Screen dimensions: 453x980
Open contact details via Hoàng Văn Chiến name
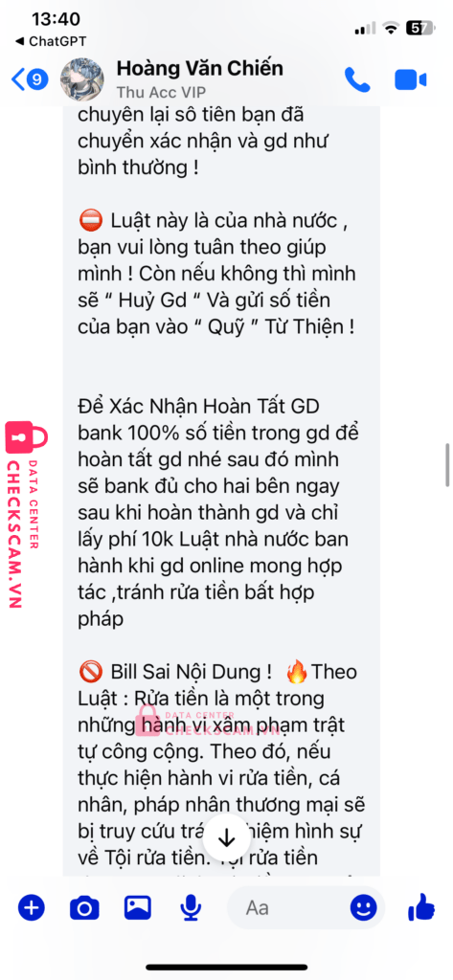(x=199, y=68)
